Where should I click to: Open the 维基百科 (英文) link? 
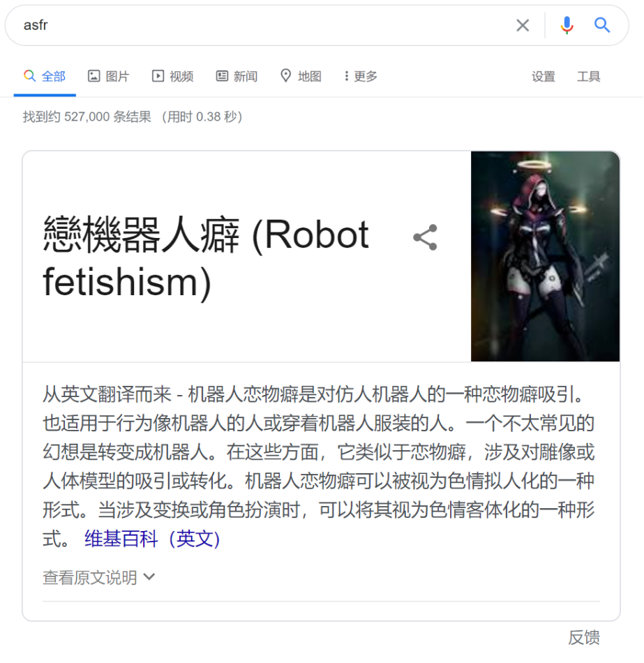pos(152,539)
